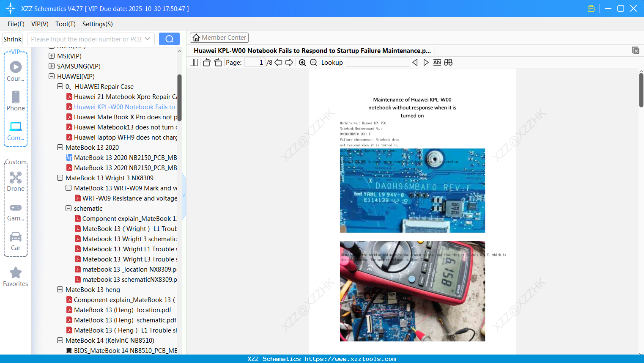Click the panel collapse handle arrow
This screenshot has width=644, height=363.
(x=184, y=196)
